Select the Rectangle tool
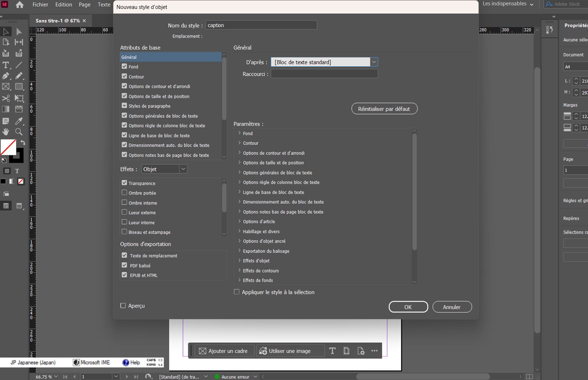Screen dimensions: 588x380 (19, 87)
